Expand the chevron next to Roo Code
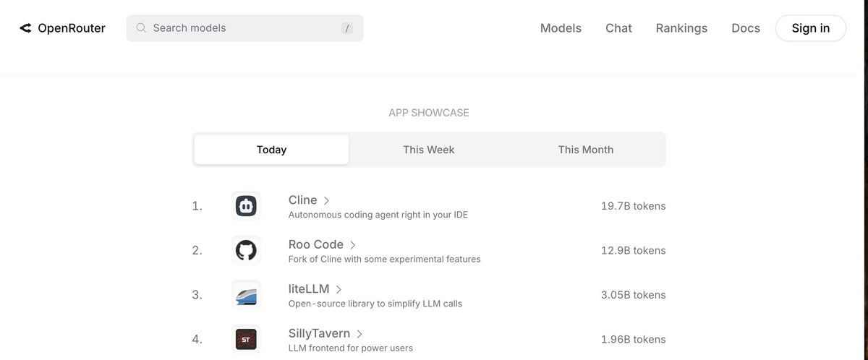Image resolution: width=868 pixels, height=360 pixels. pyautogui.click(x=352, y=245)
